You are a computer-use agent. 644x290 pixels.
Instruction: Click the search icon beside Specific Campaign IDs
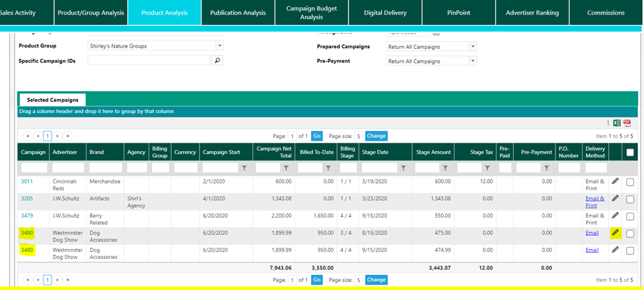(217, 60)
